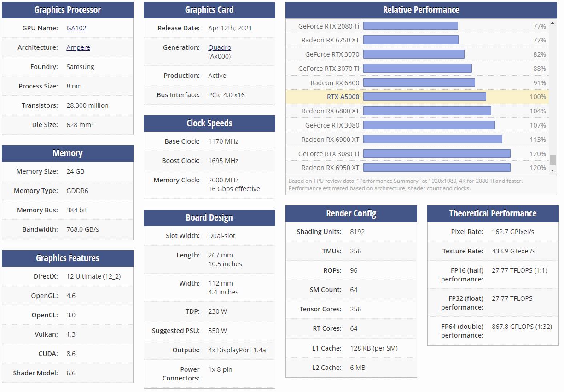Viewport: 564px width, 392px height.
Task: Click the Samsung foundry value
Action: (x=80, y=67)
